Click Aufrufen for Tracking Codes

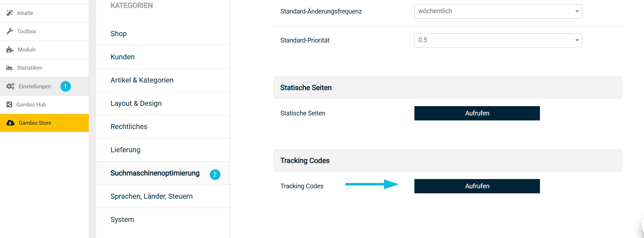click(x=477, y=186)
